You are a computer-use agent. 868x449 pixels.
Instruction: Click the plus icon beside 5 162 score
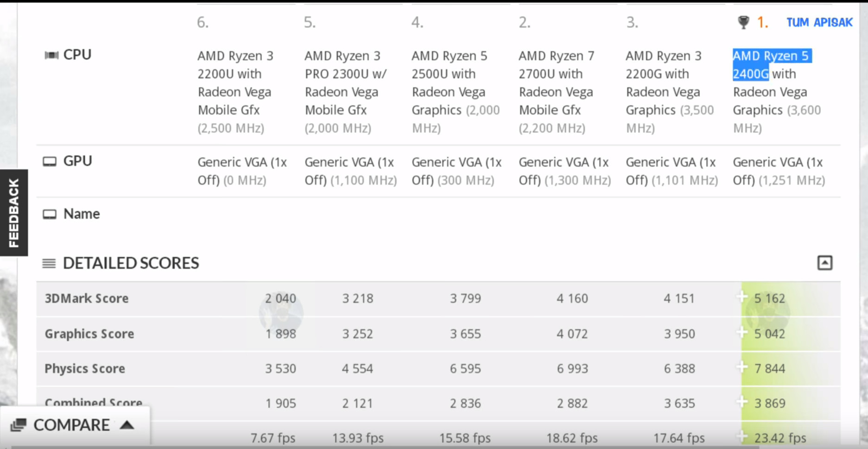(x=742, y=297)
